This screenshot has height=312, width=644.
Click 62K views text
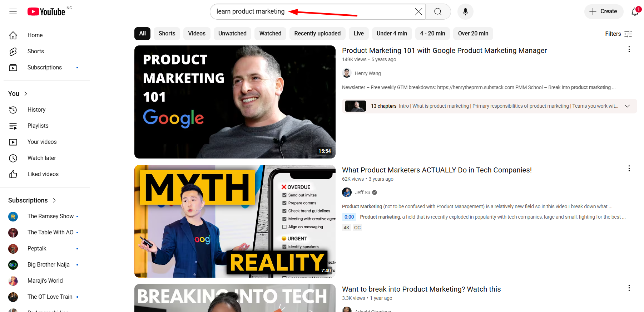[x=353, y=179]
